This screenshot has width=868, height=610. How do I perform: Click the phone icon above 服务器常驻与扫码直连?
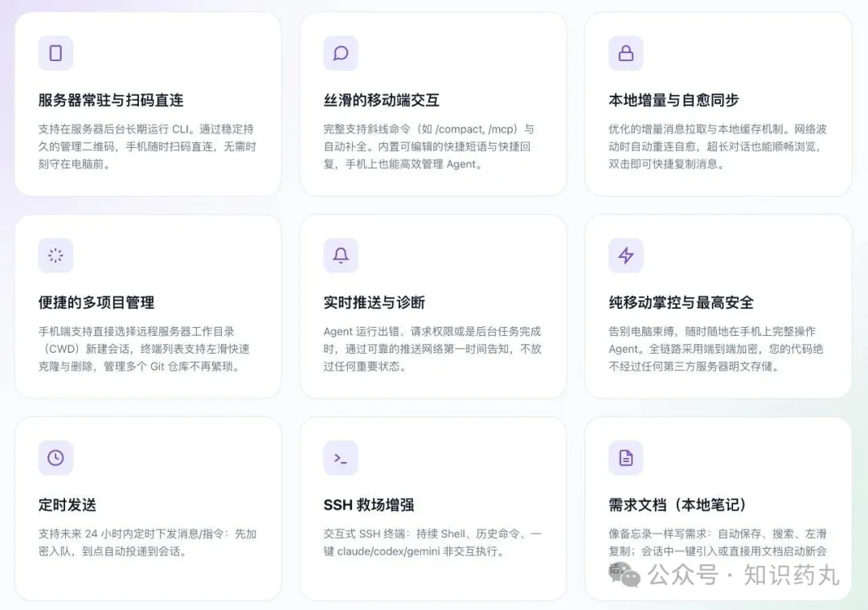click(55, 52)
